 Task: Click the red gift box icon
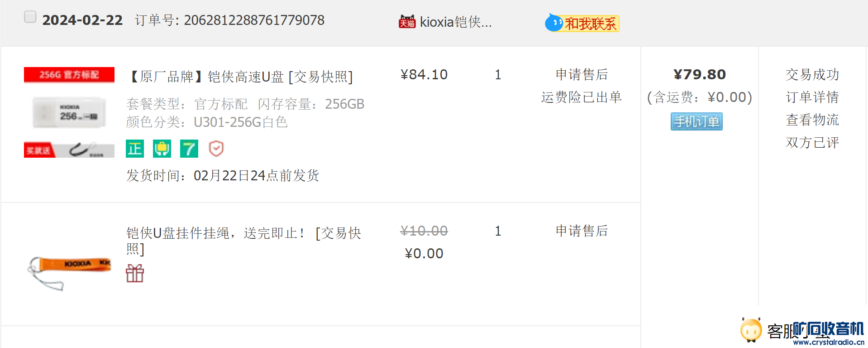pos(135,273)
